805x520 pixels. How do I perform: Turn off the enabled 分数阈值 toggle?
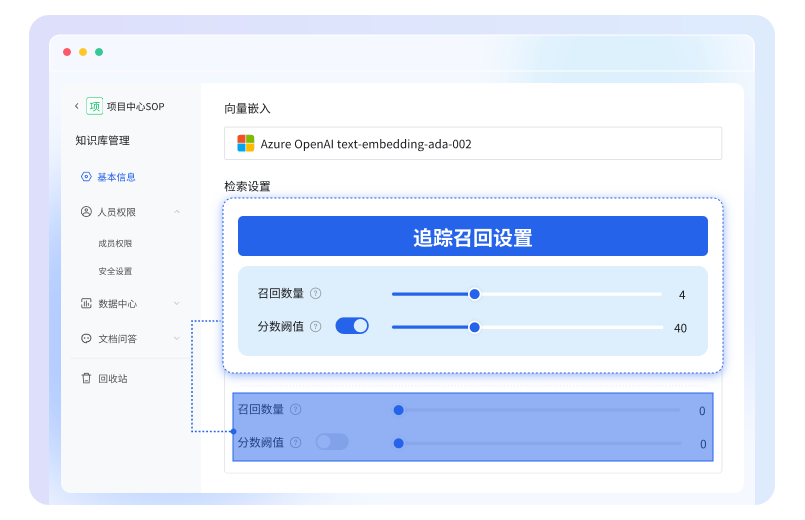tap(352, 326)
